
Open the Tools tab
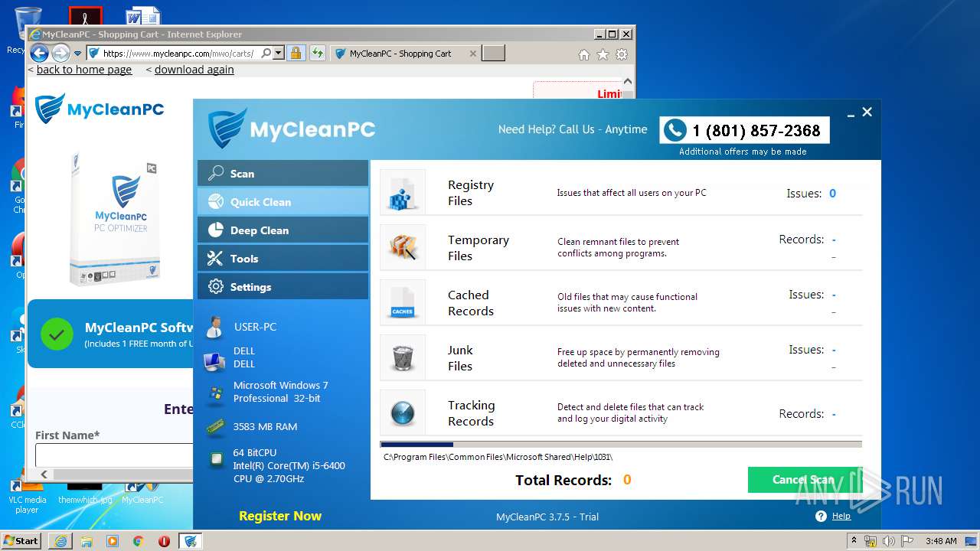[283, 259]
